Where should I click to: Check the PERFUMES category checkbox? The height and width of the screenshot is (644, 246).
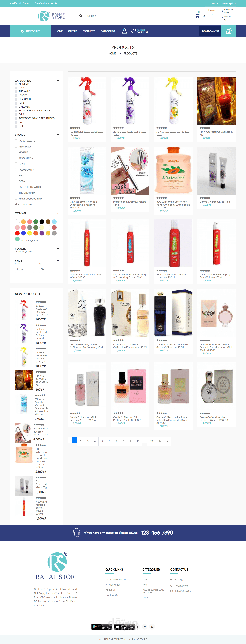[x=16, y=99]
